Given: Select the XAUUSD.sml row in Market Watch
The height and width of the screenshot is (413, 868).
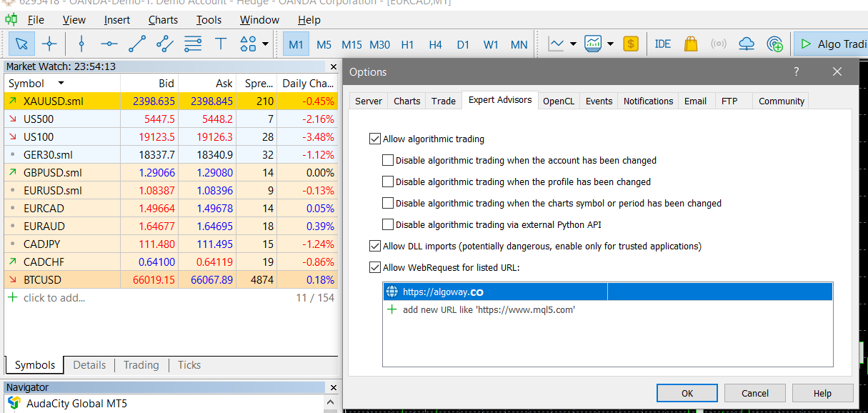Looking at the screenshot, I should tap(171, 101).
